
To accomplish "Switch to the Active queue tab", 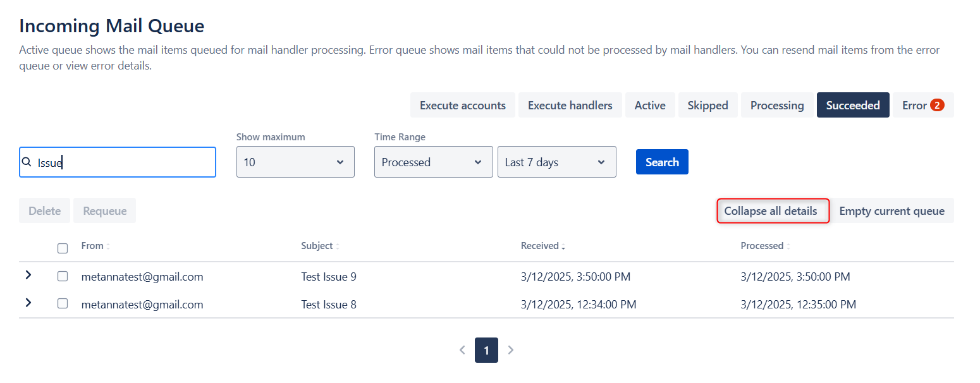I will (x=649, y=106).
